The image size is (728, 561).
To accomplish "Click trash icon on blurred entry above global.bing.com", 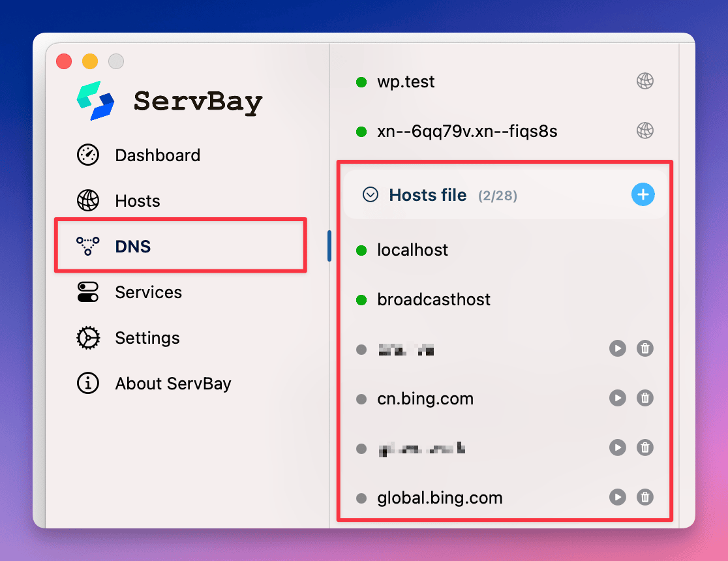I will click(645, 447).
